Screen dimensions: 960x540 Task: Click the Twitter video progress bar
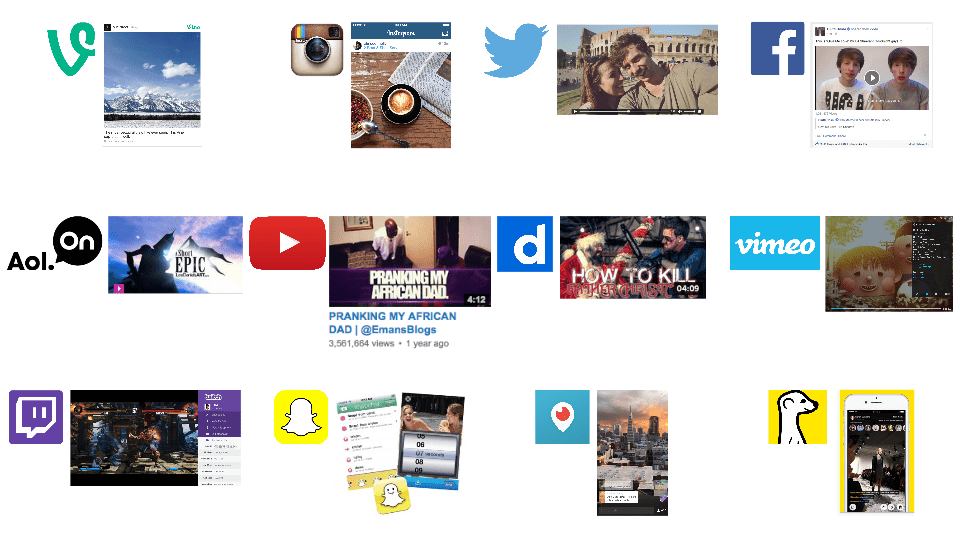637,111
